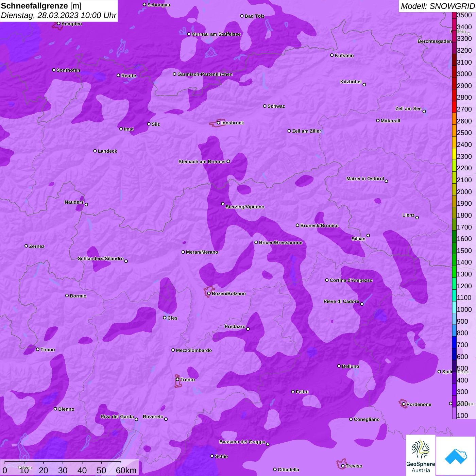Image resolution: width=476 pixels, height=476 pixels.
Task: Click the Innsbruck label
Action: click(233, 123)
